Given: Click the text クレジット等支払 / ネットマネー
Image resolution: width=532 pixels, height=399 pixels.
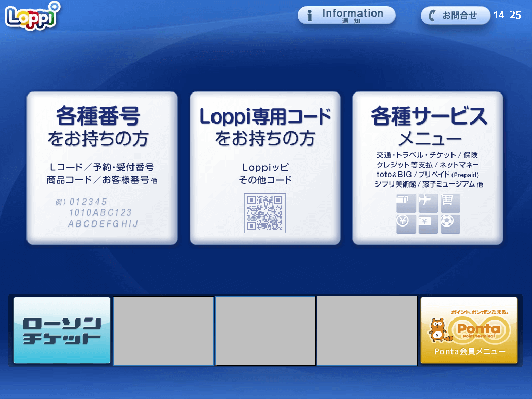Looking at the screenshot, I should click(428, 165).
